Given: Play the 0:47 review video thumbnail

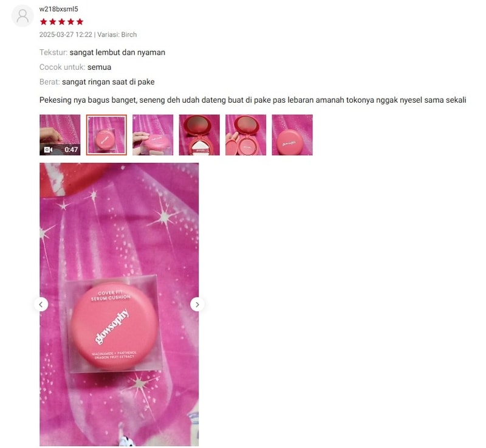Looking at the screenshot, I should click(x=60, y=135).
